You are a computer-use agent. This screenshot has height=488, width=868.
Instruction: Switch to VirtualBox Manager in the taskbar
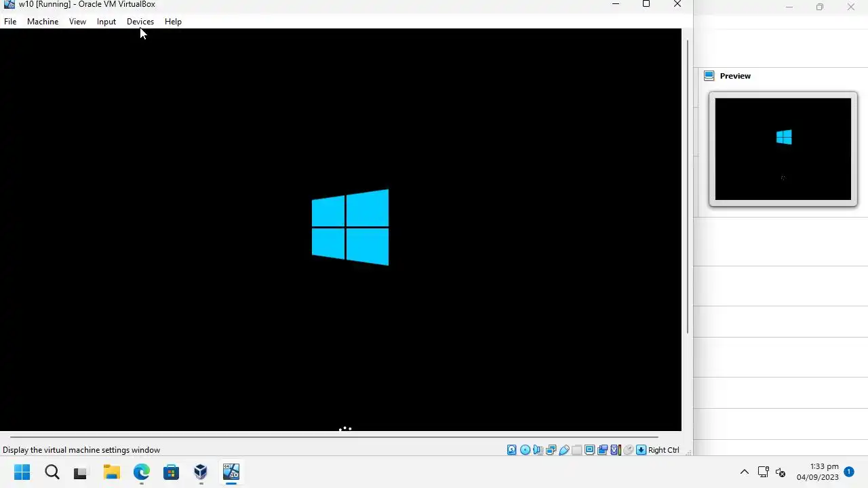(x=201, y=472)
